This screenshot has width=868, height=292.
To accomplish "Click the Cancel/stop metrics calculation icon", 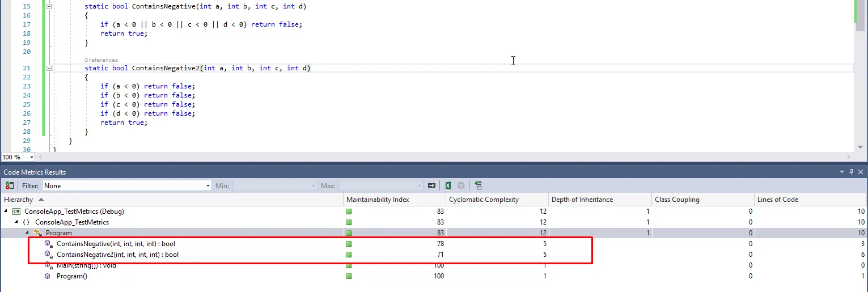I will click(10, 185).
